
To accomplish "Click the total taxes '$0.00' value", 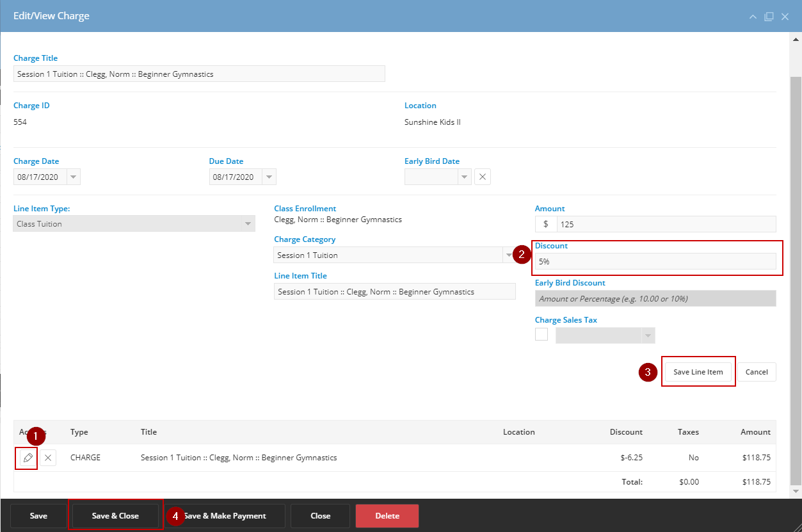I will pos(689,482).
